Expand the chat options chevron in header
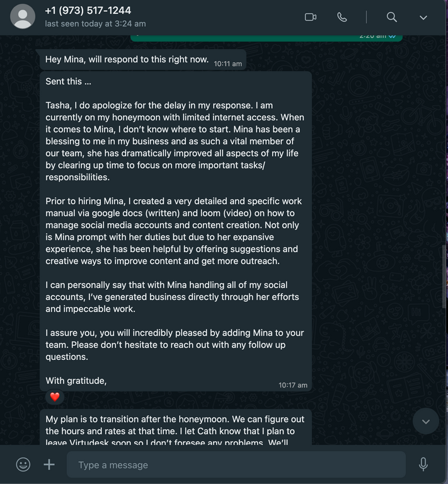The height and width of the screenshot is (484, 448). tap(423, 18)
